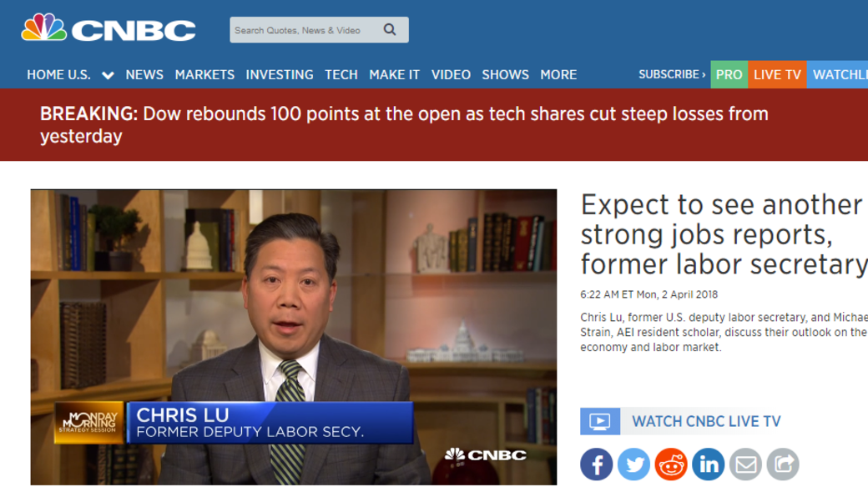Share the article on Facebook
Image resolution: width=868 pixels, height=502 pixels.
pos(596,464)
